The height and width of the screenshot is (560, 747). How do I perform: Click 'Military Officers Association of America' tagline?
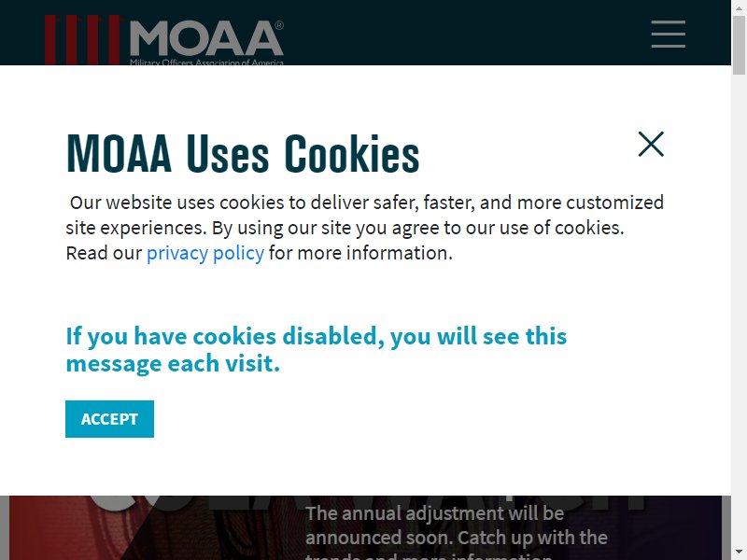[206, 63]
